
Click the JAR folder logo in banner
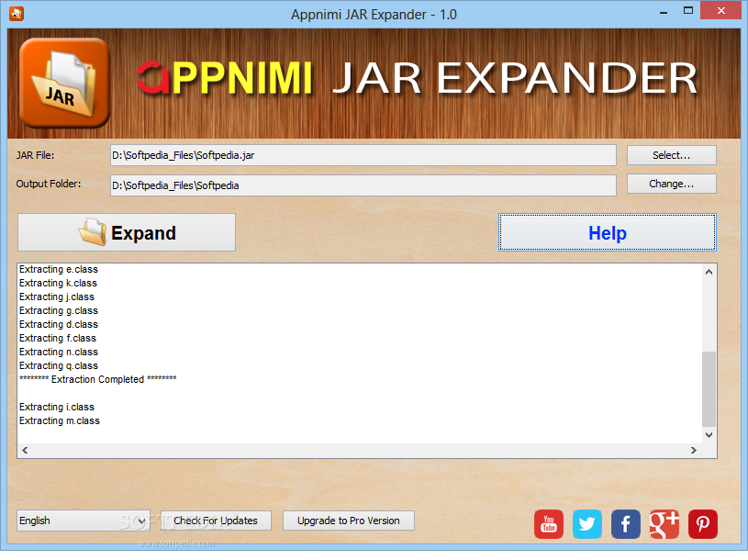click(x=64, y=83)
